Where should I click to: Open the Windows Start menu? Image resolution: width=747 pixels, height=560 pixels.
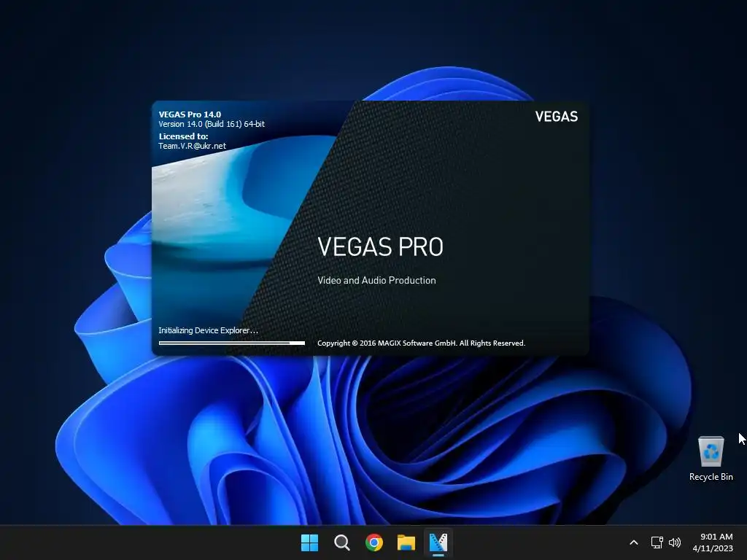click(x=309, y=542)
